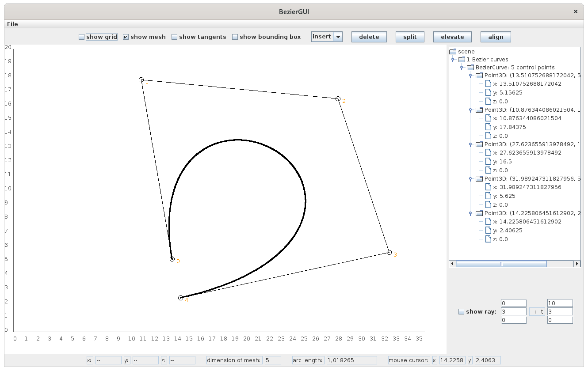Enable the show tangents checkbox
The height and width of the screenshot is (371, 588).
coord(174,37)
